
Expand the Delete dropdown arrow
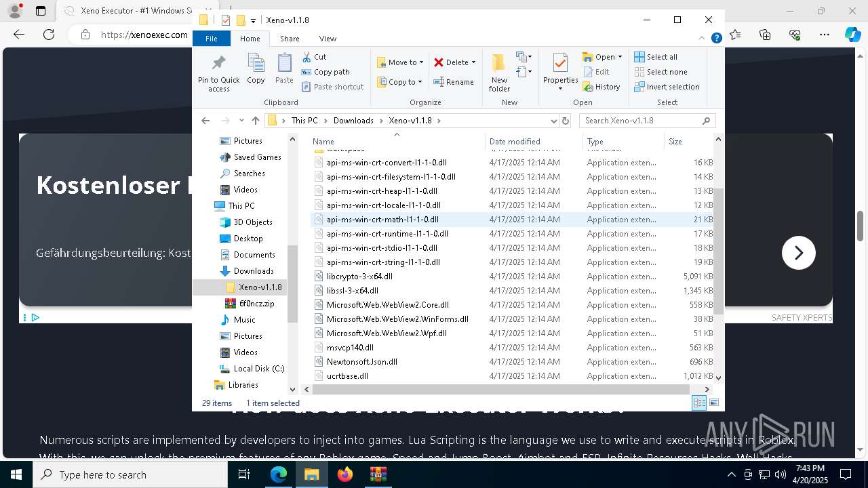tap(473, 62)
